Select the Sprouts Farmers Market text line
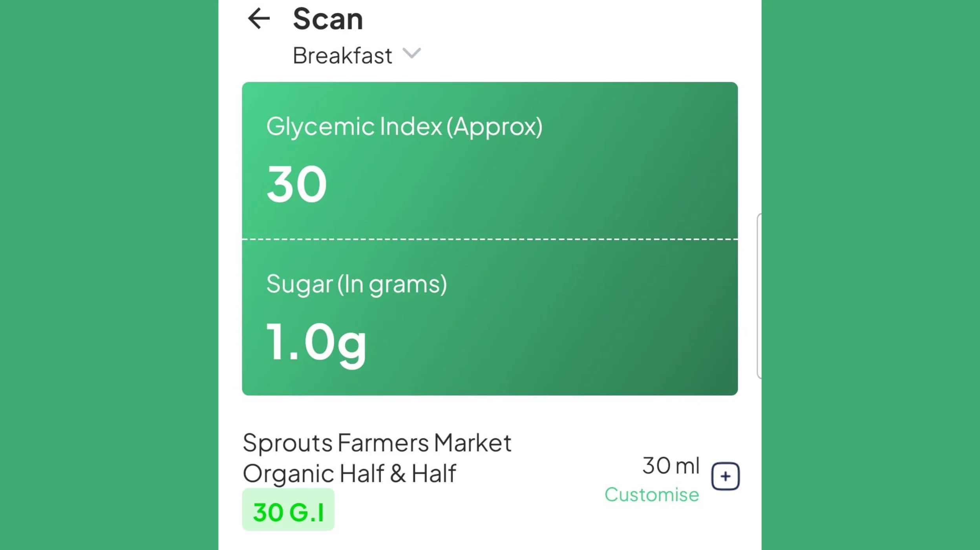980x550 pixels. (x=377, y=443)
